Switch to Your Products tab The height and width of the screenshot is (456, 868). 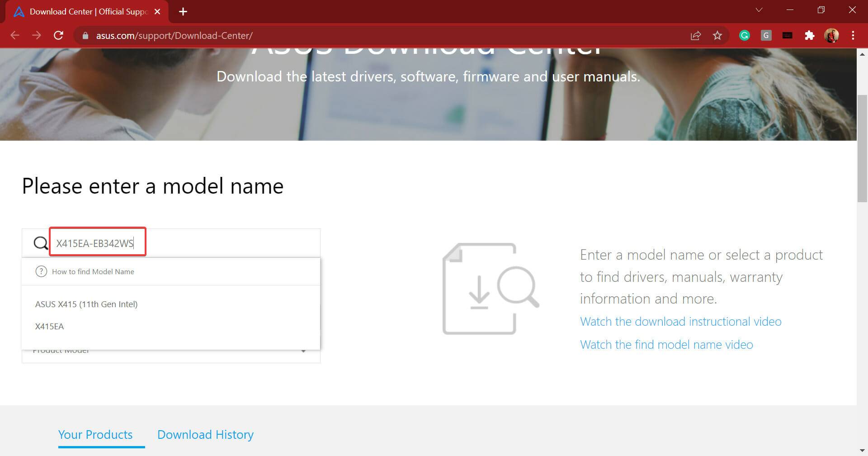pos(95,434)
